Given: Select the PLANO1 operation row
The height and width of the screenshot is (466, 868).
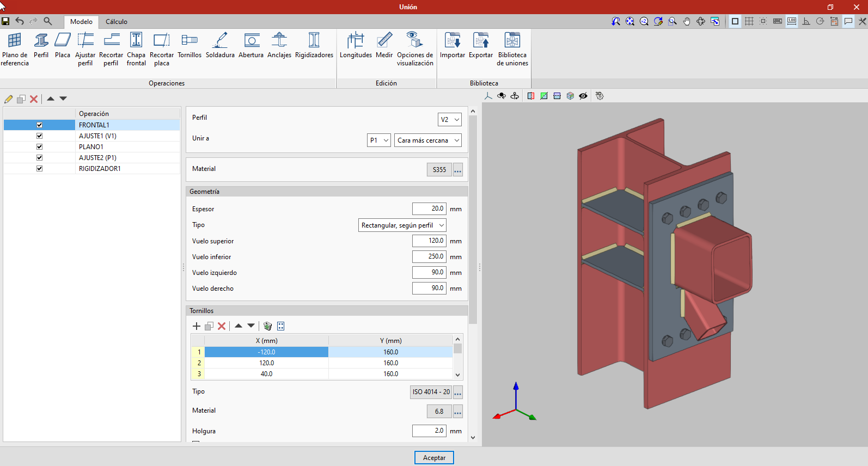Looking at the screenshot, I should [91, 147].
